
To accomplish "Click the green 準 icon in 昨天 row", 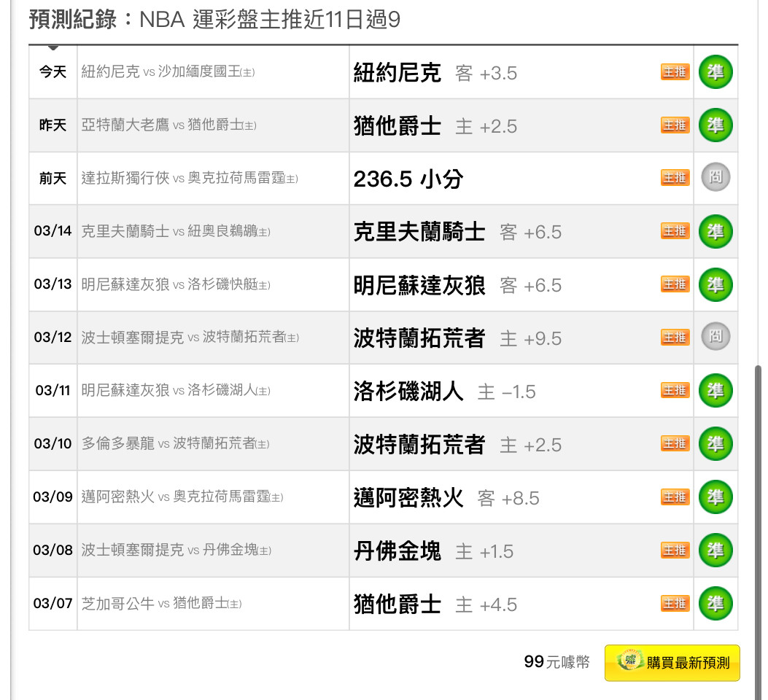I will tap(715, 125).
